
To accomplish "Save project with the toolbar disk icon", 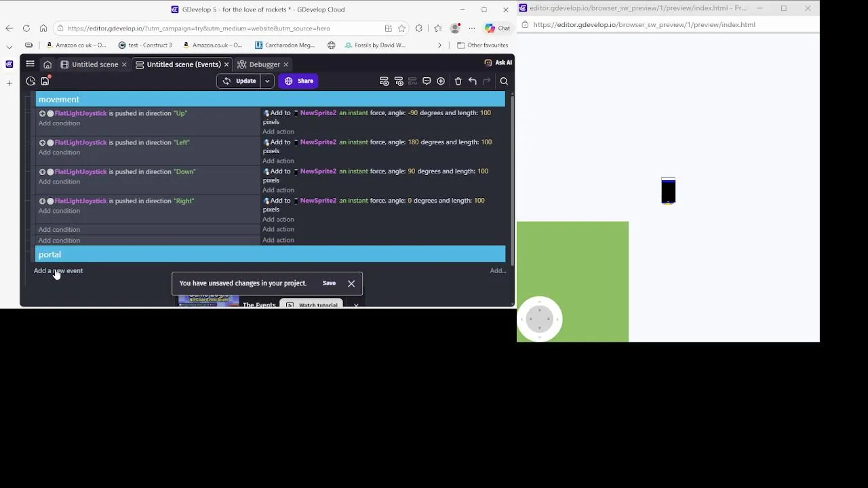I will pos(45,81).
